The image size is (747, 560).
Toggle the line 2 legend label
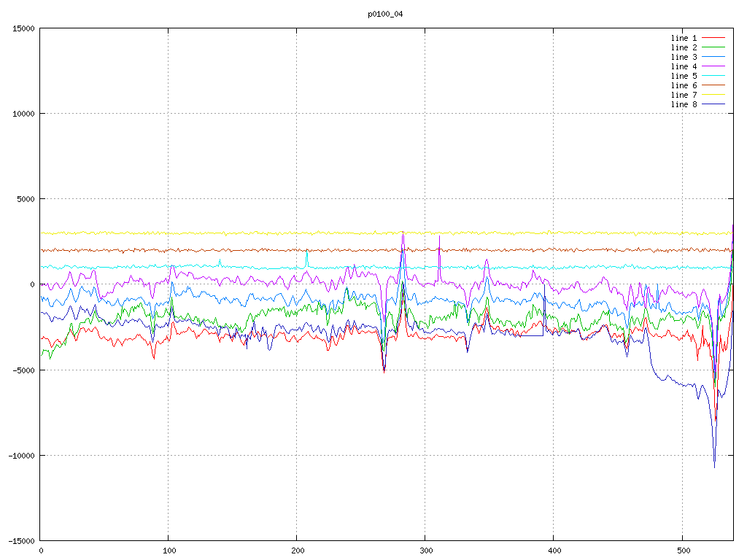click(684, 47)
